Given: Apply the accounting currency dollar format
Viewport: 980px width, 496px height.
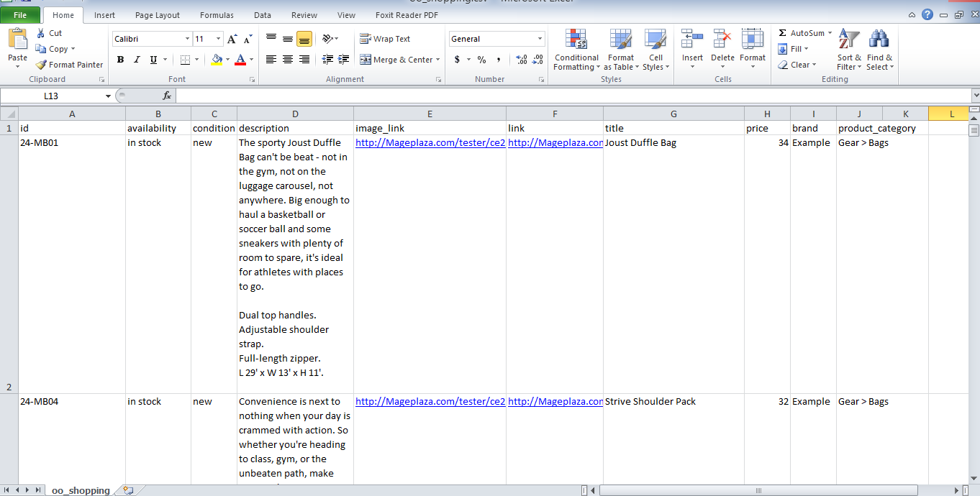Looking at the screenshot, I should tap(457, 60).
